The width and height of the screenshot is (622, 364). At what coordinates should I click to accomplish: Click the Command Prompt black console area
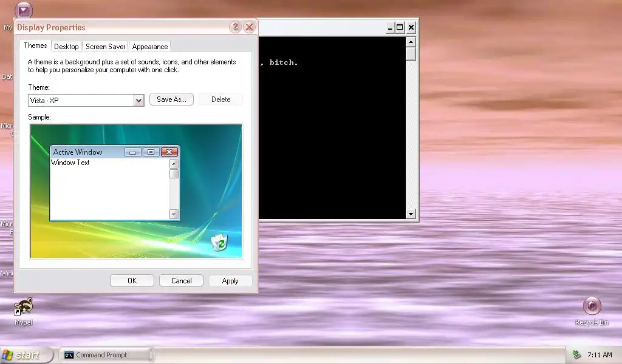[x=332, y=127]
